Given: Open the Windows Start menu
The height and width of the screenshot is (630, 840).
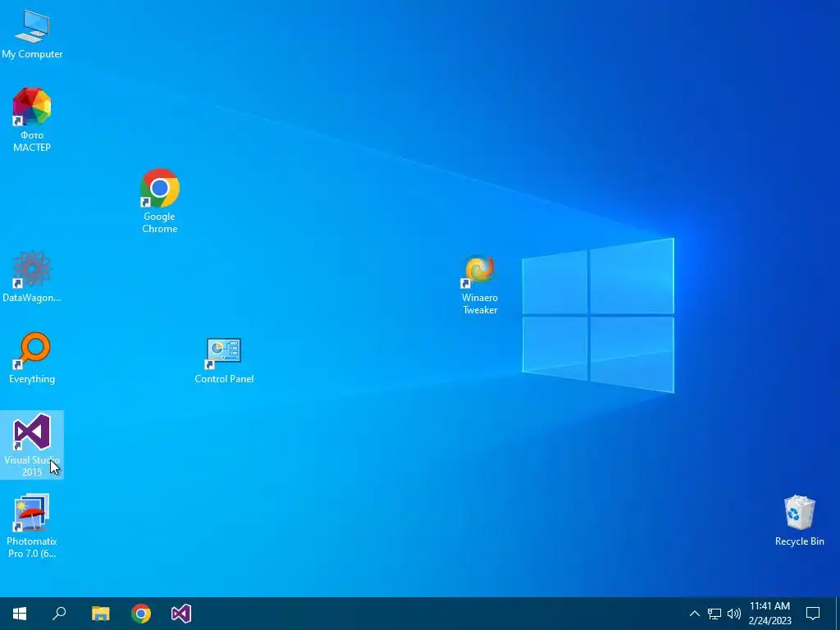Looking at the screenshot, I should click(x=20, y=614).
